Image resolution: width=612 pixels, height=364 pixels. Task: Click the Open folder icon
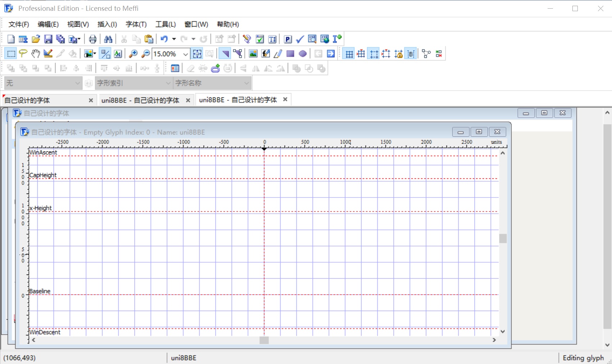tap(36, 39)
